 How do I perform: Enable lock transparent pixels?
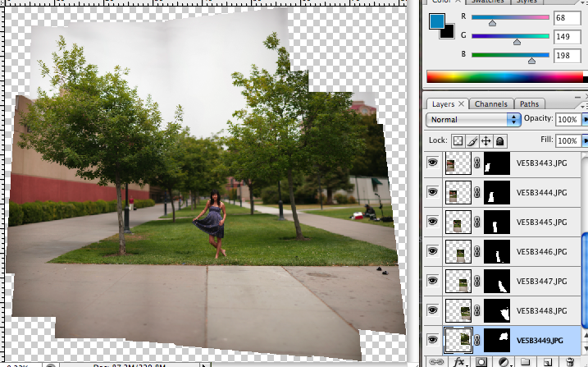[458, 140]
